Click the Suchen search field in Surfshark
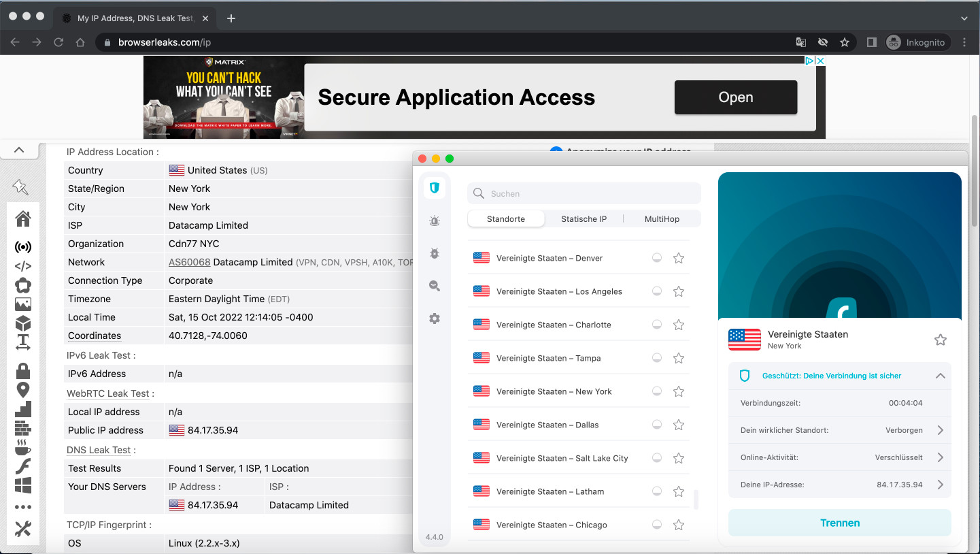This screenshot has height=554, width=980. pyautogui.click(x=584, y=193)
